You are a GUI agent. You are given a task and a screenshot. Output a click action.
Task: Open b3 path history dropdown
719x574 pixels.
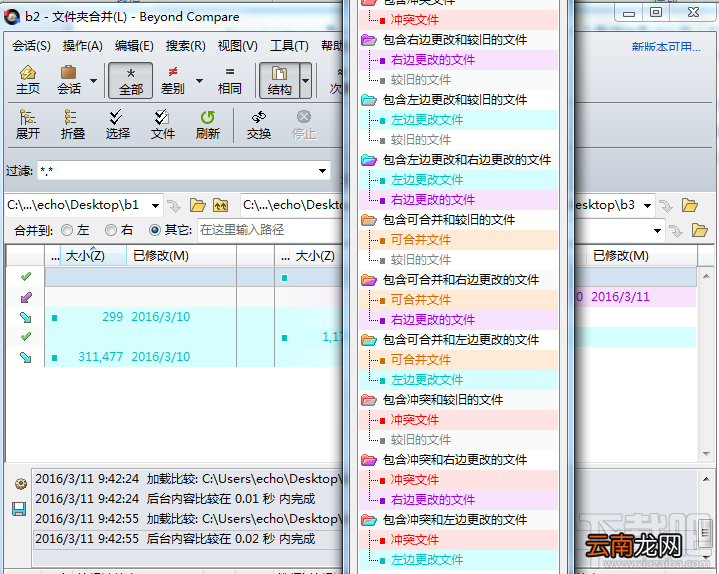pyautogui.click(x=647, y=205)
